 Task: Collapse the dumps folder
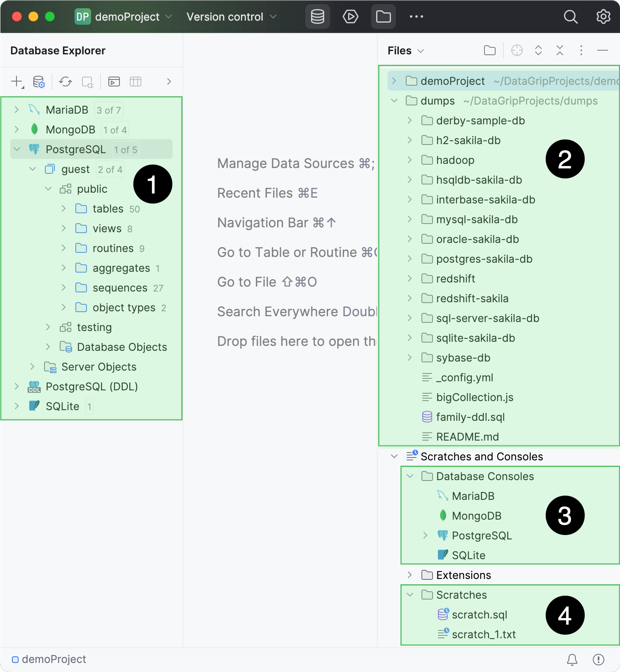coord(394,100)
